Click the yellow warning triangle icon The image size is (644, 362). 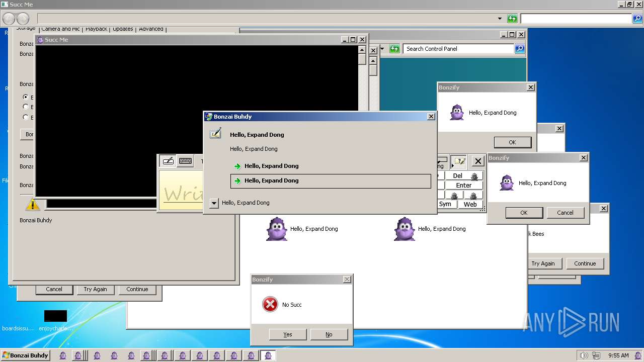(x=32, y=204)
